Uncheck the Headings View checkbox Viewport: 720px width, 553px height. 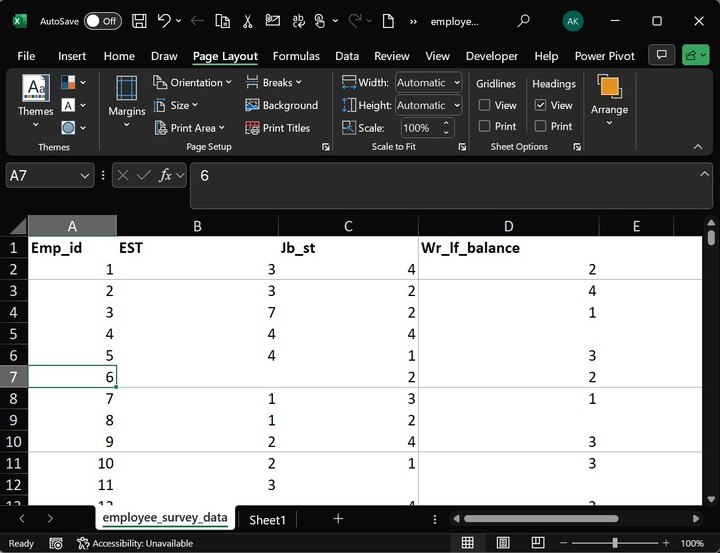point(541,105)
